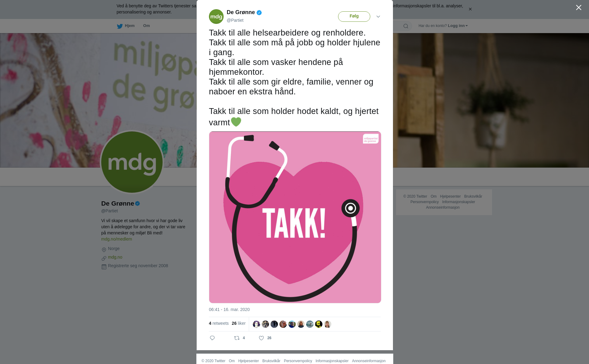
Task: Click last liker avatar in row
Action: click(x=328, y=324)
